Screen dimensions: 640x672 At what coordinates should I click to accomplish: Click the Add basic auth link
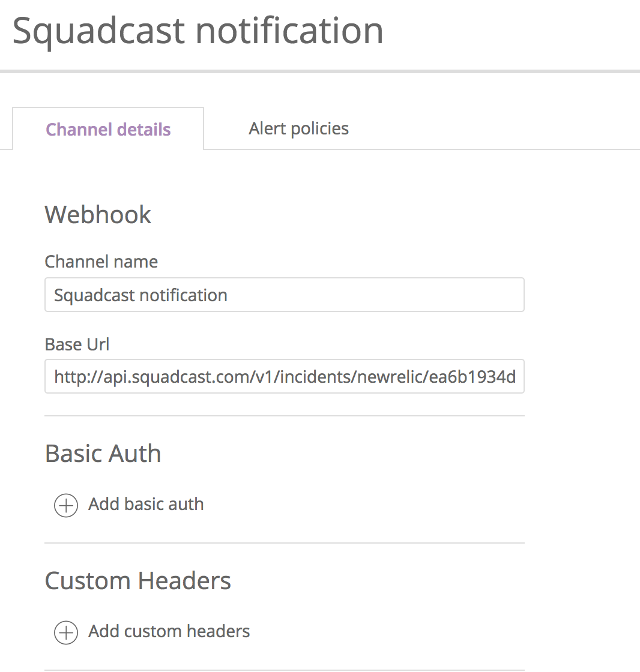tap(146, 504)
